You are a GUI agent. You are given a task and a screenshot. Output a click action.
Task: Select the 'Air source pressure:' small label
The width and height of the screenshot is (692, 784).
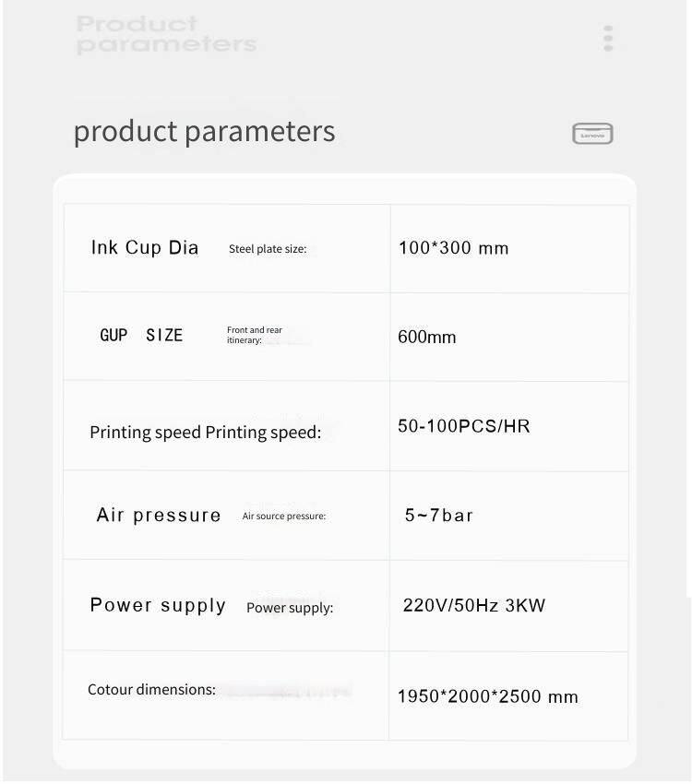pyautogui.click(x=284, y=517)
